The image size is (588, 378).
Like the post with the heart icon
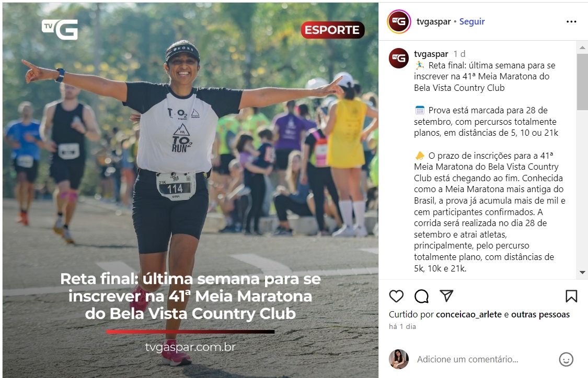coord(396,297)
